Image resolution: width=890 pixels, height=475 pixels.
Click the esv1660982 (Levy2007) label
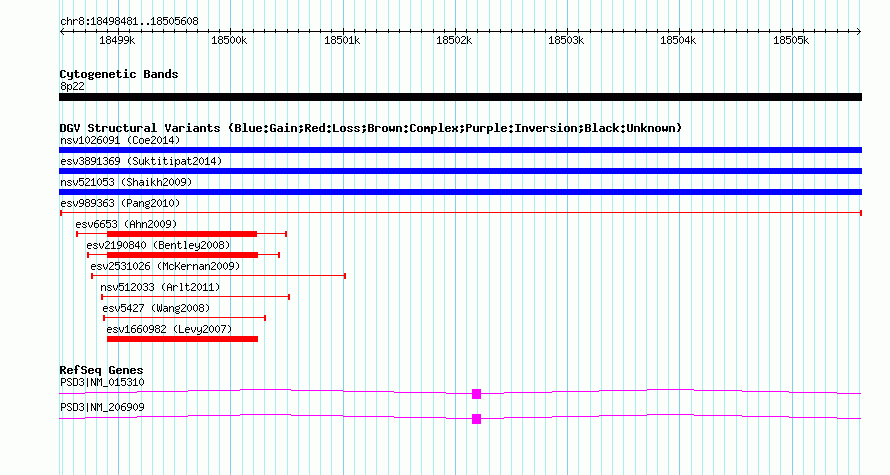point(169,329)
